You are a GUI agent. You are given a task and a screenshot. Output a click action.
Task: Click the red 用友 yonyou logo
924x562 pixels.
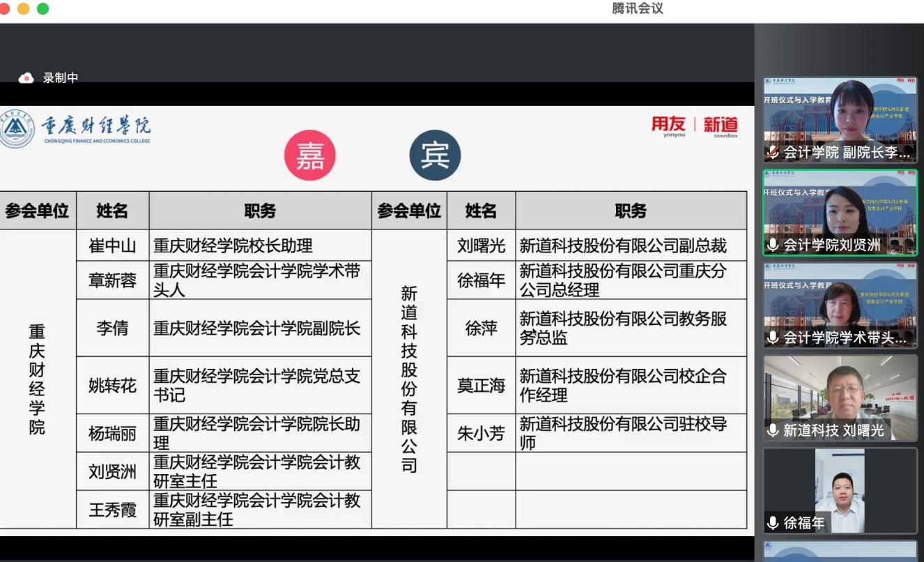tap(668, 126)
